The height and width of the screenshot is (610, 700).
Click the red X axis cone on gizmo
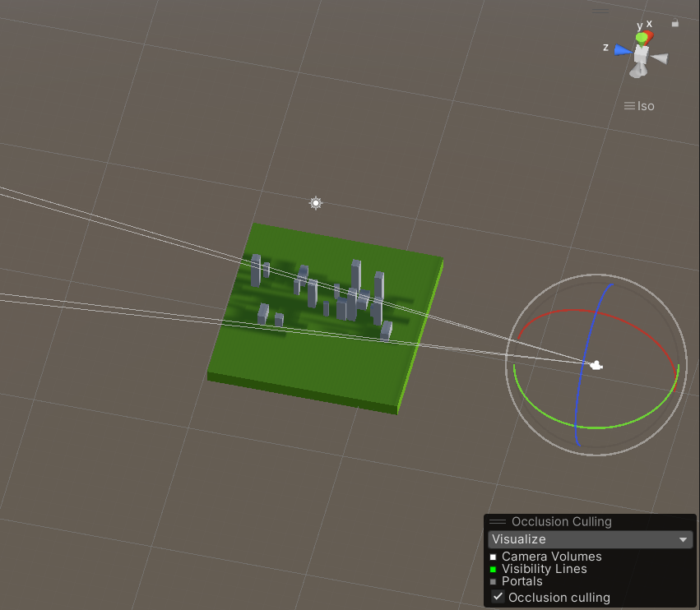click(649, 35)
